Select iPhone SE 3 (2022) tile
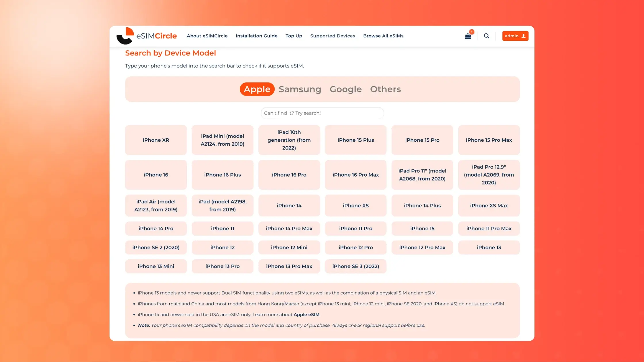Screen dimensions: 644x362 pyautogui.click(x=355, y=266)
